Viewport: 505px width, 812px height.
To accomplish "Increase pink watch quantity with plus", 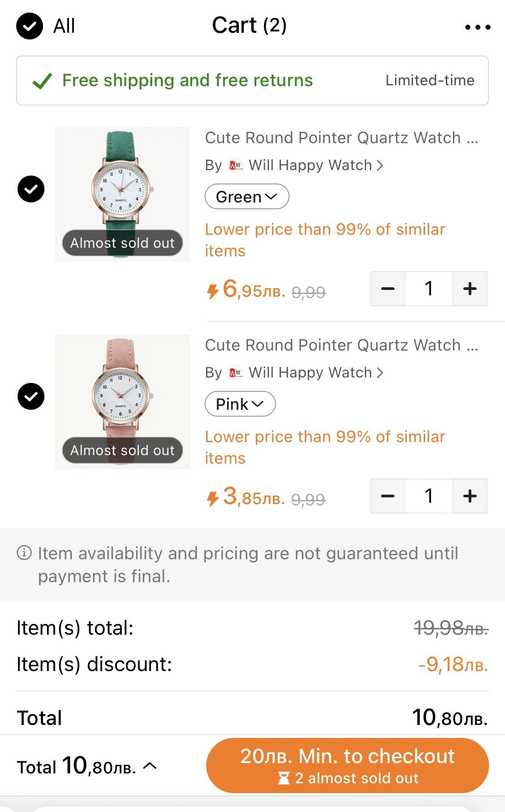I will pos(470,496).
